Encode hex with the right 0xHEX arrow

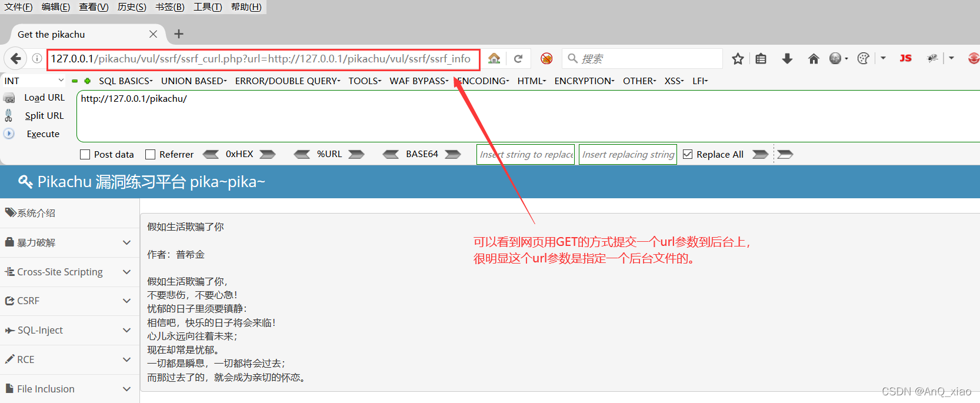(268, 154)
